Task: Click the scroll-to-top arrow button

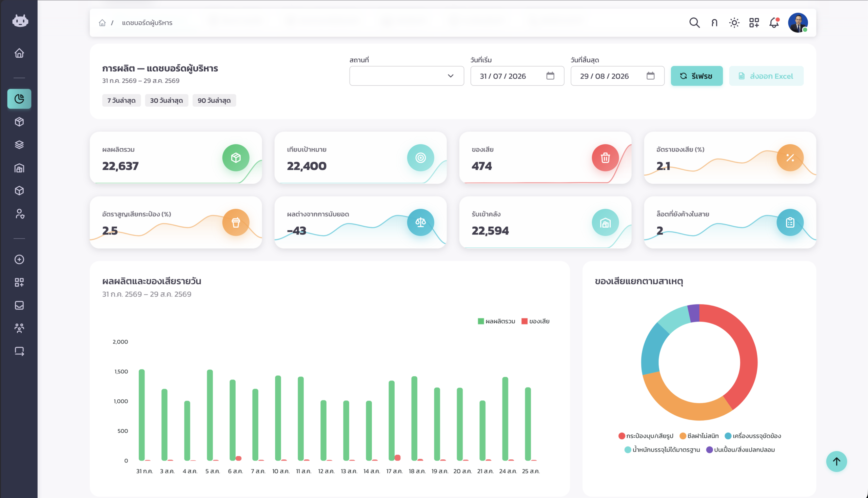Action: pyautogui.click(x=836, y=461)
